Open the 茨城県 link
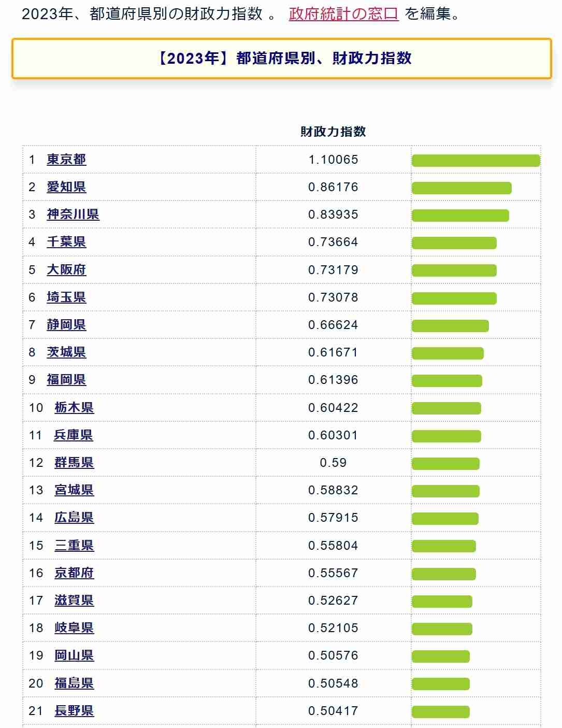The image size is (562, 728). coord(66,352)
